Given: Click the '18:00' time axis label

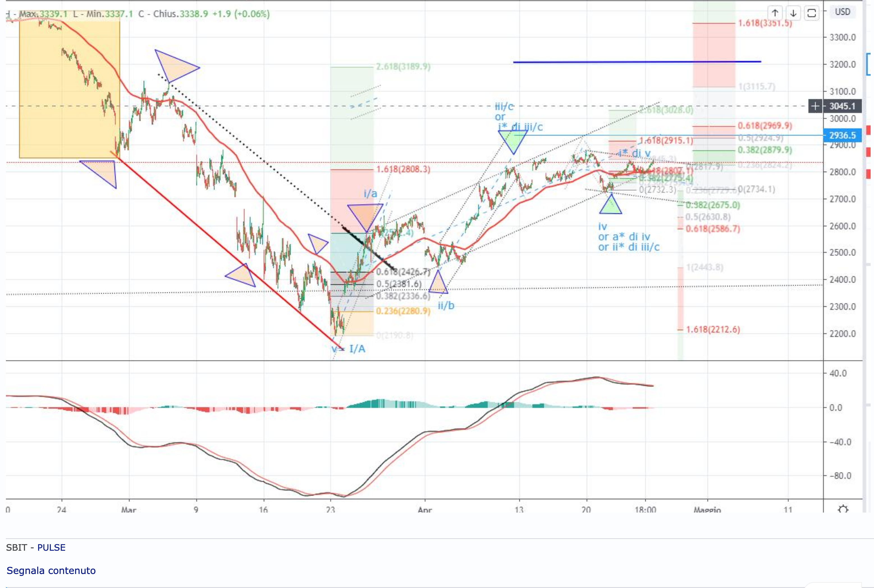Looking at the screenshot, I should [646, 510].
